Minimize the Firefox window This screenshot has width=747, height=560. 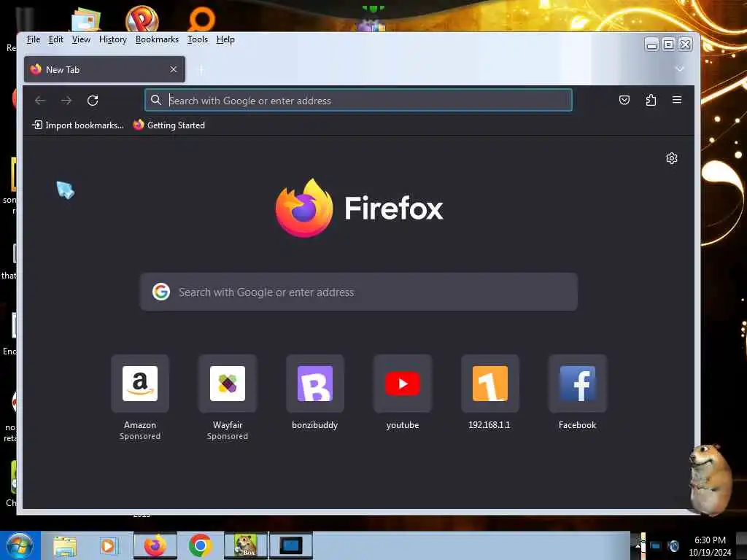click(x=651, y=44)
